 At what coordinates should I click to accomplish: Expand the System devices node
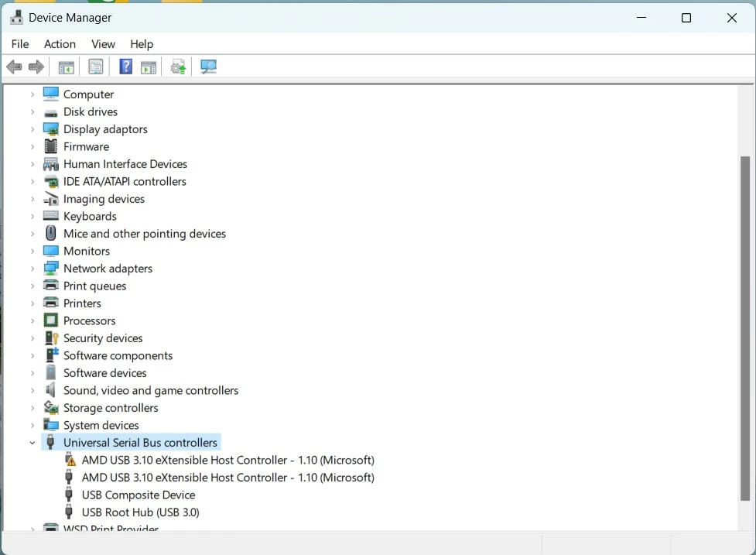click(32, 425)
